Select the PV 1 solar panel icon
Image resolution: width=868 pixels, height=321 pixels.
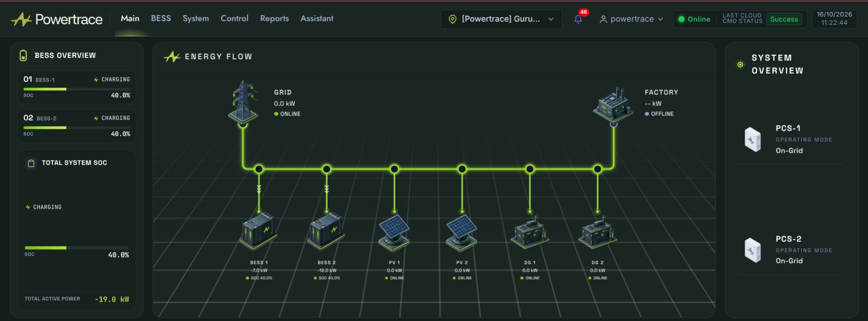point(394,233)
